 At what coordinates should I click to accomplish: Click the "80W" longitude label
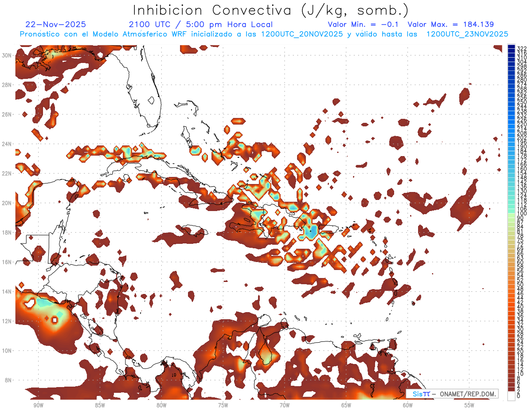pyautogui.click(x=161, y=405)
